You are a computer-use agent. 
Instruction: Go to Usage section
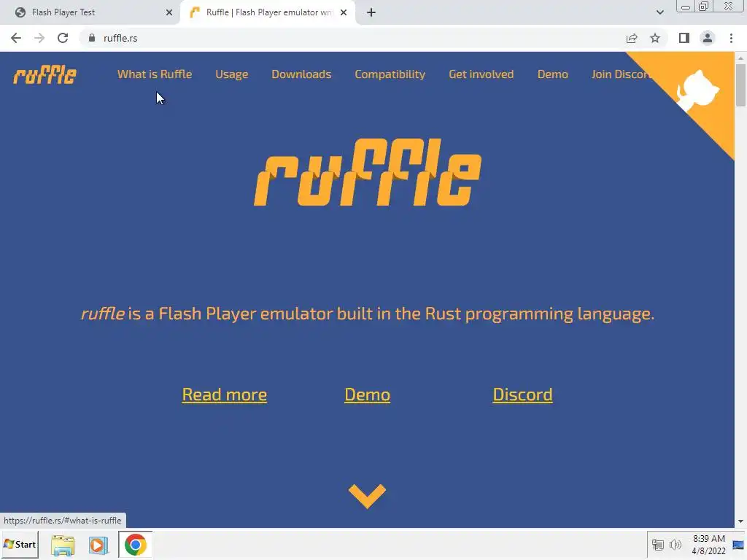tap(231, 74)
